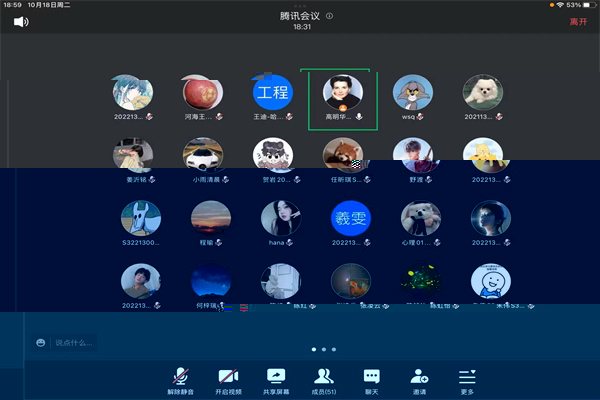This screenshot has width=600, height=400.
Task: Tap the muted mic icon beside 野渡
Action: pyautogui.click(x=429, y=179)
